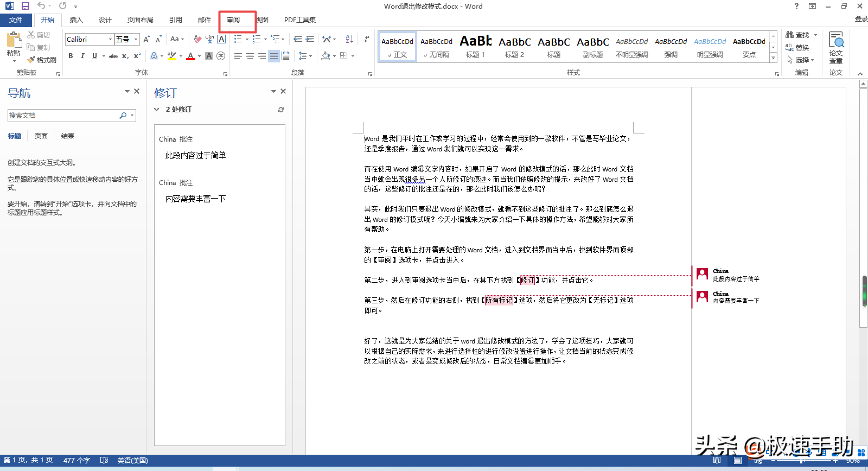Click the Save icon in quick access toolbar

(25, 6)
